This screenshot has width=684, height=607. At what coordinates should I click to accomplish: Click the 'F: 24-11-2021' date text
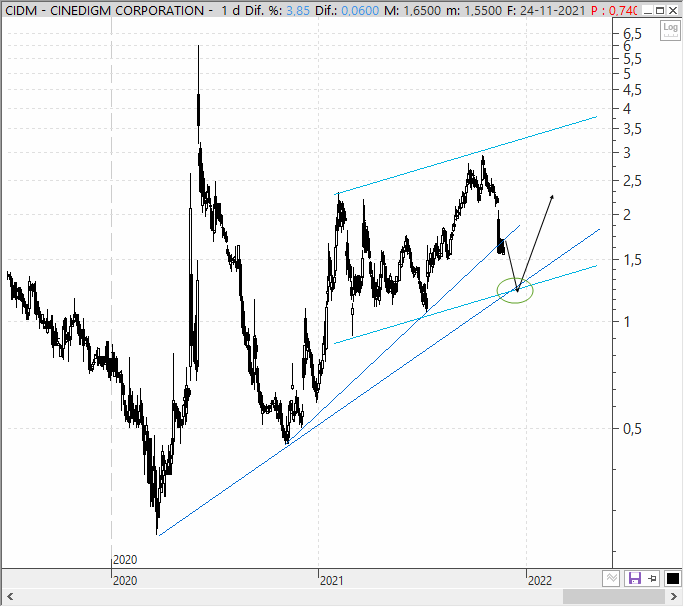(x=546, y=10)
